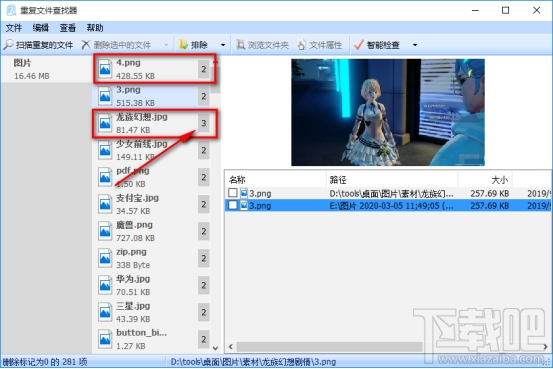Click the image icon beside 魔兽.png
553x369 pixels.
point(105,231)
